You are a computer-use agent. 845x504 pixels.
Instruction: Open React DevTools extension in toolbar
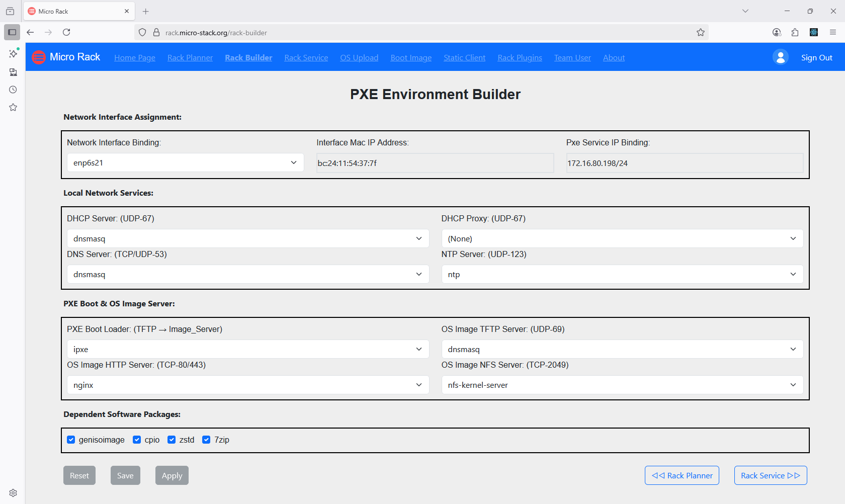814,32
